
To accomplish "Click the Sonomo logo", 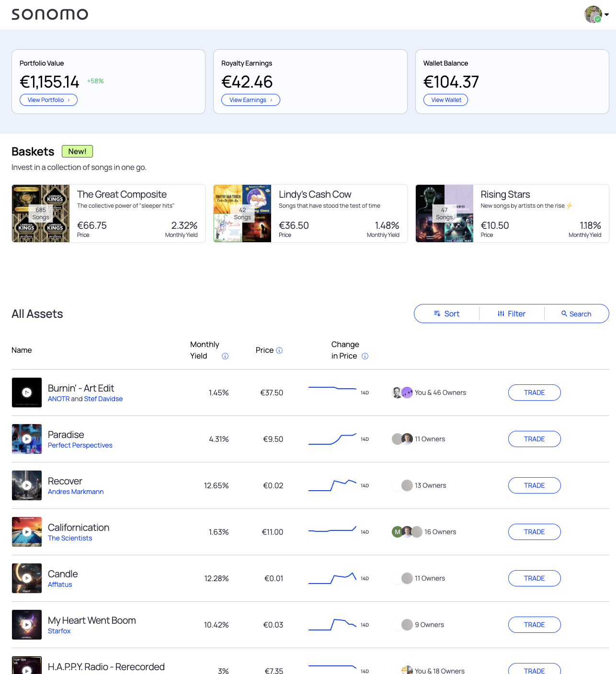I will [50, 14].
